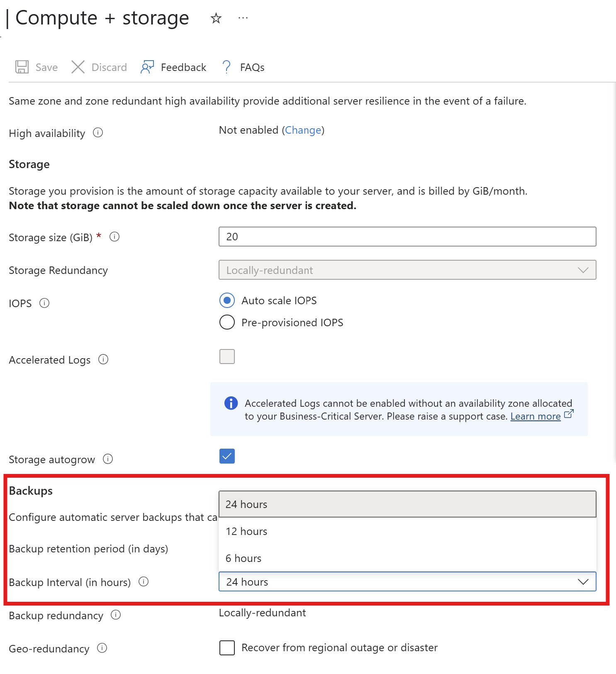Open the more options ellipsis

pos(243,18)
